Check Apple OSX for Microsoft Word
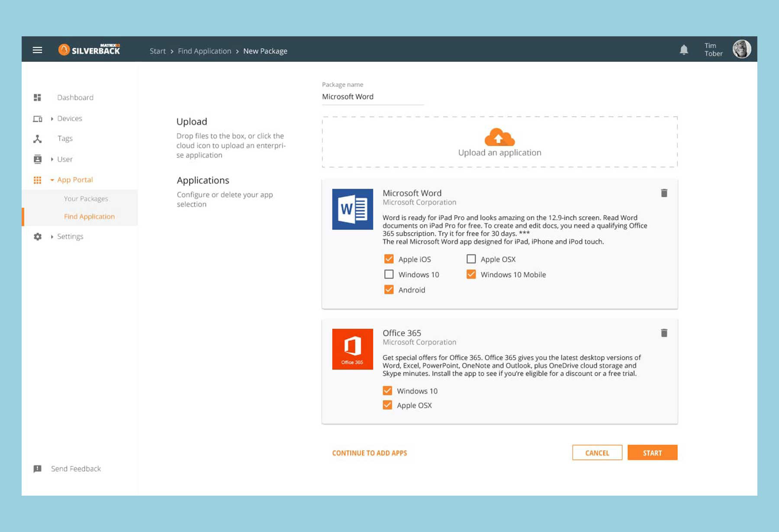Viewport: 779px width, 532px height. point(471,259)
